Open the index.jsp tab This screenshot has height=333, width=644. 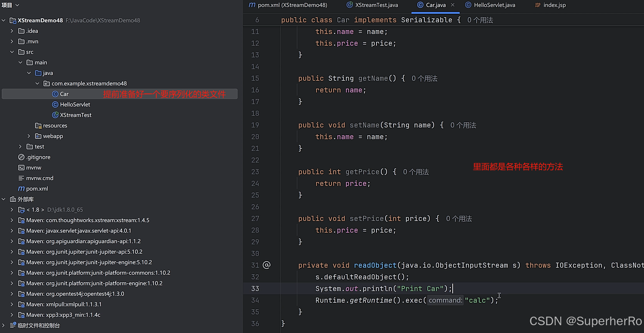tap(550, 5)
